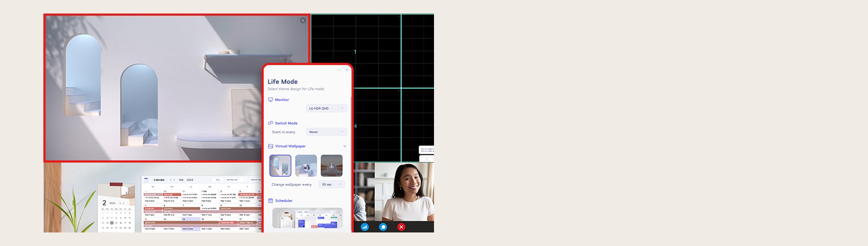Click the download wallpaper thumbnail

pyautogui.click(x=331, y=166)
